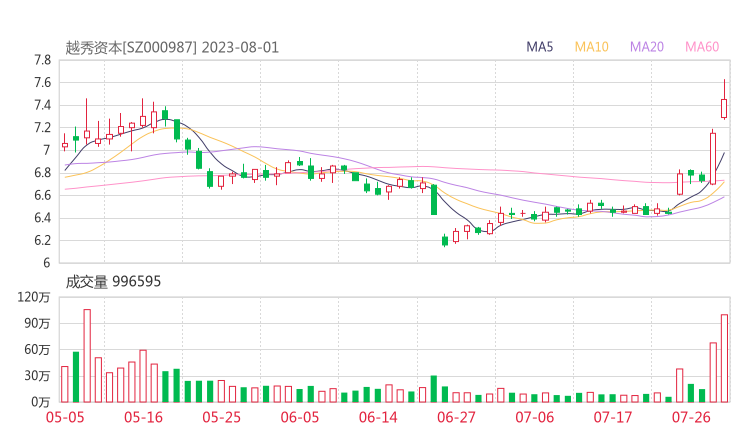Click the 07-17 date axis label

pyautogui.click(x=613, y=417)
